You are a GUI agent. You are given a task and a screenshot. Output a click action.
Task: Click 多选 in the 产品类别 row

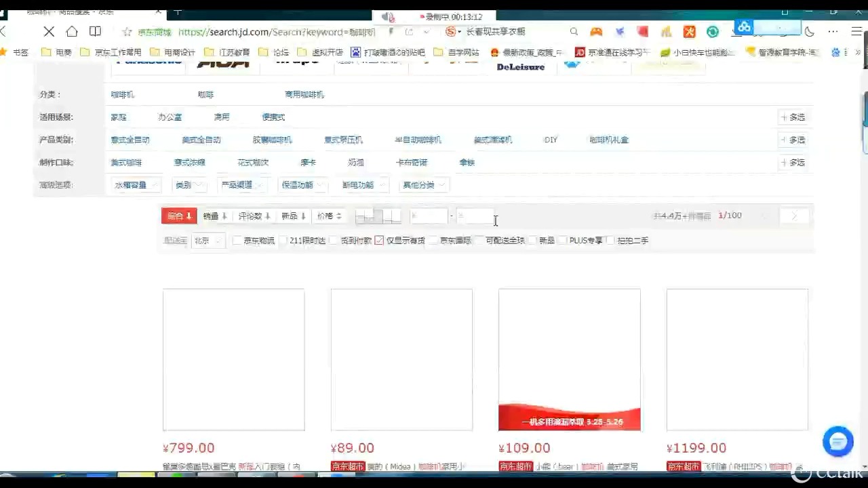[793, 140]
